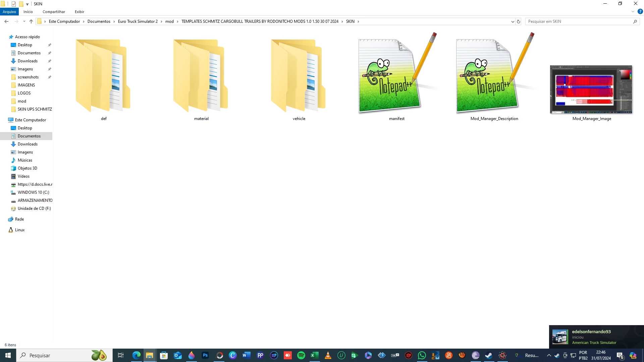The height and width of the screenshot is (362, 644).
Task: Click the Explorer help icon
Action: click(x=640, y=11)
